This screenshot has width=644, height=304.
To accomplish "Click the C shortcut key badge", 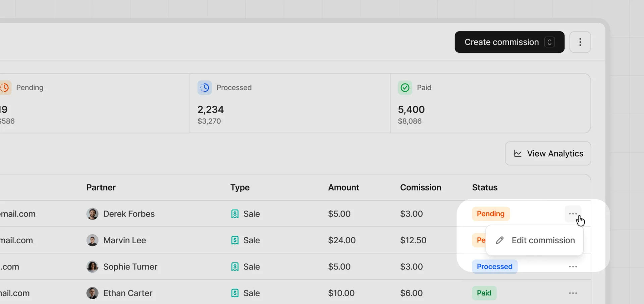I will tap(549, 42).
